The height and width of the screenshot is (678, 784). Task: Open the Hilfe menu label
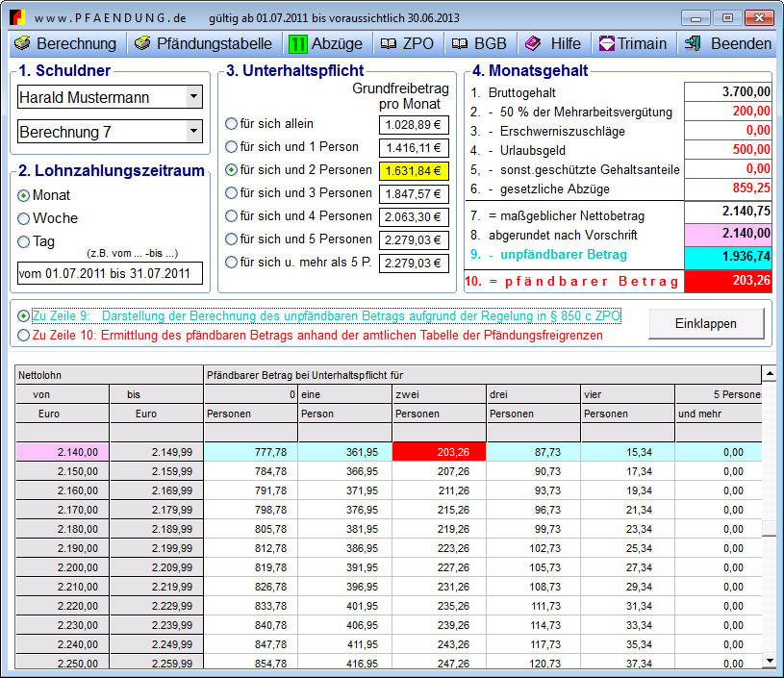tap(566, 43)
